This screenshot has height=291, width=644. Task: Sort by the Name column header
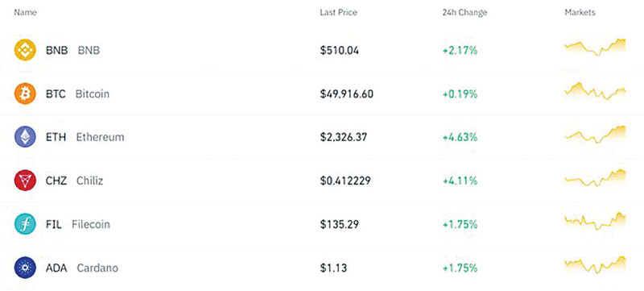(x=26, y=12)
